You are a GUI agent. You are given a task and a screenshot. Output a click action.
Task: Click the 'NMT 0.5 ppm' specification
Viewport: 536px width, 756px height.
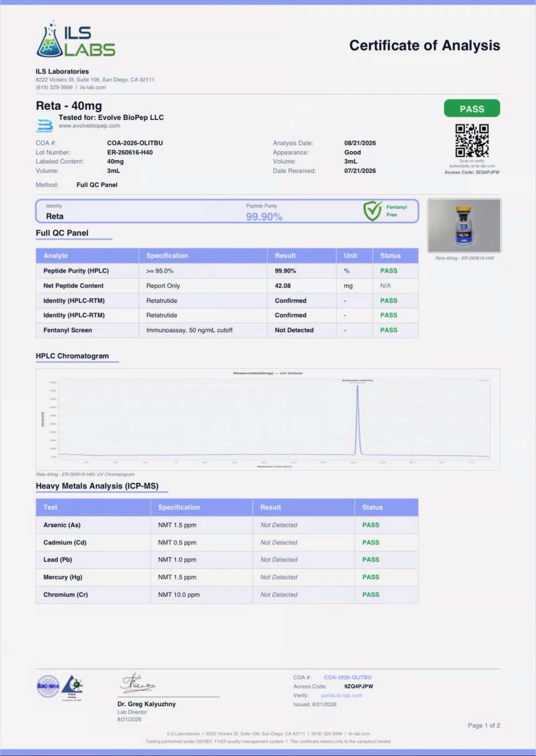[x=177, y=542]
